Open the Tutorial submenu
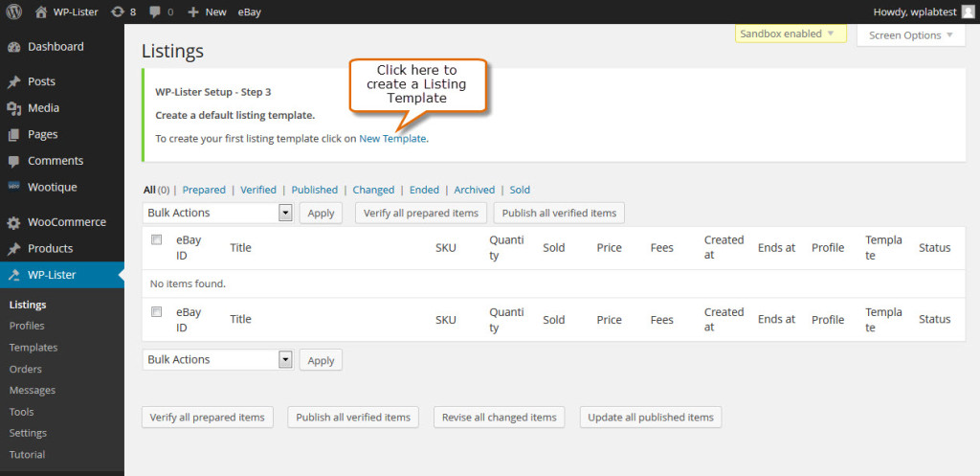This screenshot has height=476, width=980. pos(28,455)
